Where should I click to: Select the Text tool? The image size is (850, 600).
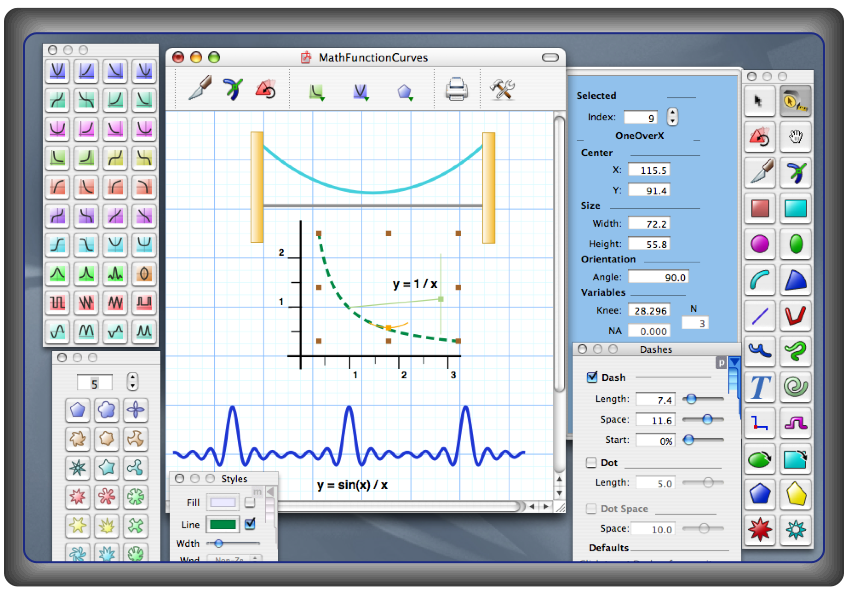(759, 387)
